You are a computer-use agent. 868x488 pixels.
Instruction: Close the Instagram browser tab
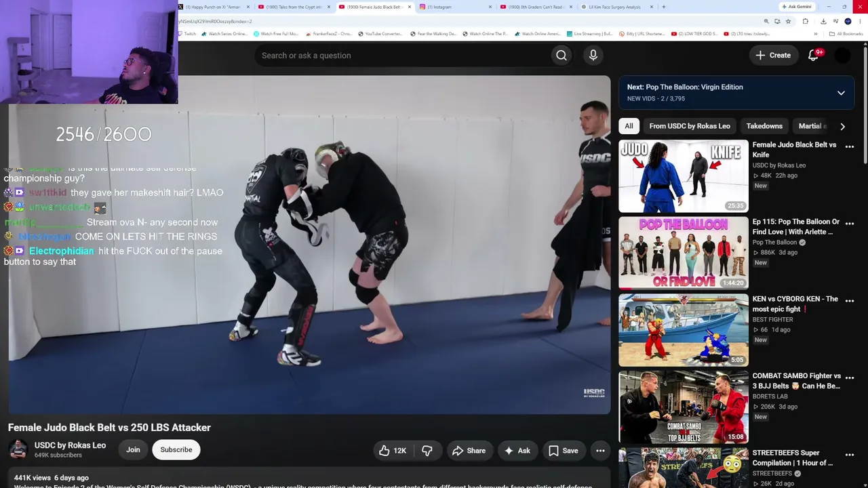pyautogui.click(x=490, y=7)
